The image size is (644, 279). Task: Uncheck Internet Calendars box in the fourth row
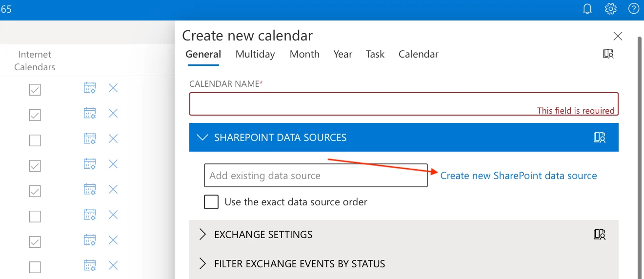click(35, 166)
